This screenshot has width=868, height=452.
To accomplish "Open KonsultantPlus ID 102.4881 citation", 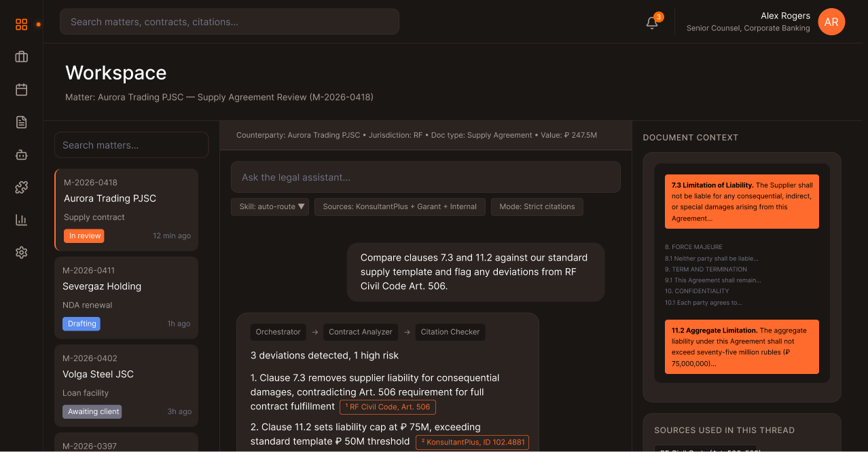I will [472, 442].
